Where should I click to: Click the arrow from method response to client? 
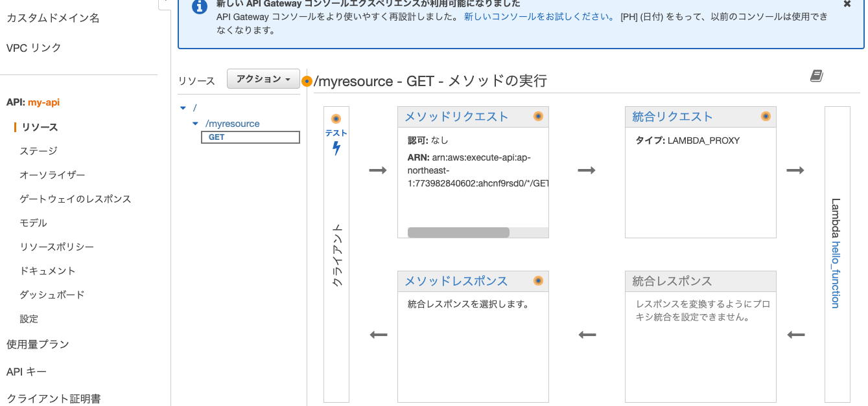pos(378,335)
